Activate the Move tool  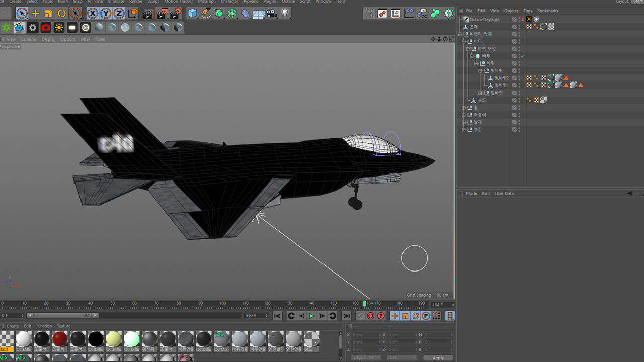point(35,13)
